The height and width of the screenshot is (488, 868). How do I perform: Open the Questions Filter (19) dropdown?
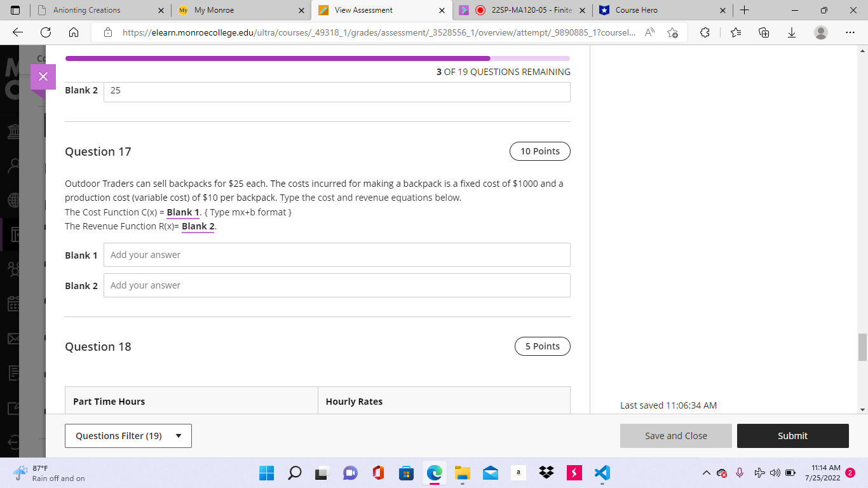pyautogui.click(x=128, y=436)
